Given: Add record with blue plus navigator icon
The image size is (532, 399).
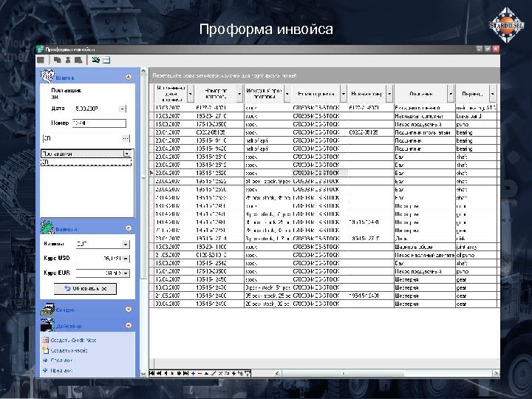Looking at the screenshot, I should 193,373.
